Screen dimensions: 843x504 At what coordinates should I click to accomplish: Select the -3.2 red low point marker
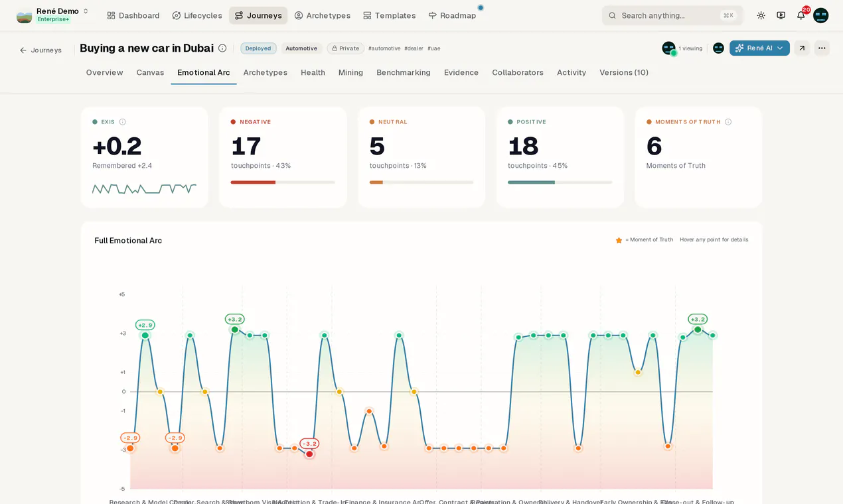(x=309, y=454)
